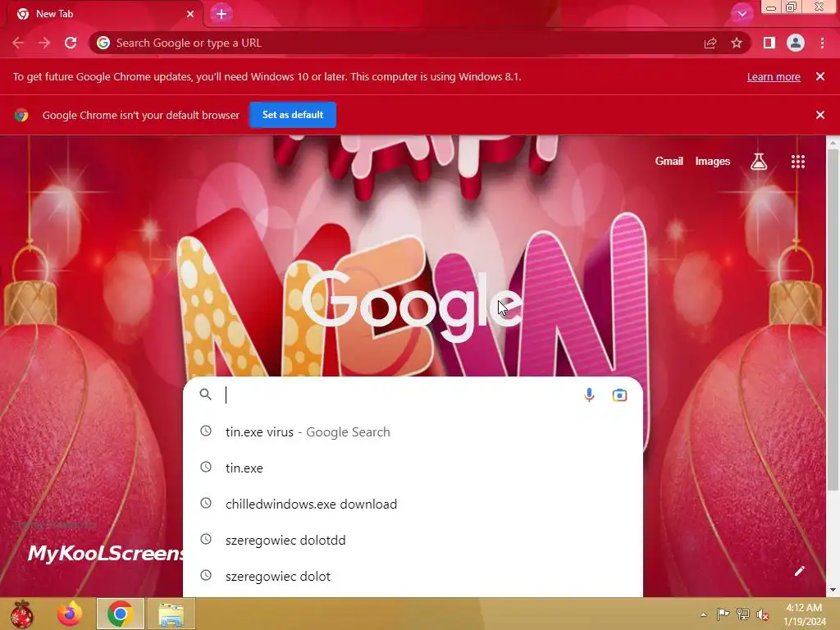Click Set as default button
Screen dimensions: 840x630
click(x=293, y=115)
